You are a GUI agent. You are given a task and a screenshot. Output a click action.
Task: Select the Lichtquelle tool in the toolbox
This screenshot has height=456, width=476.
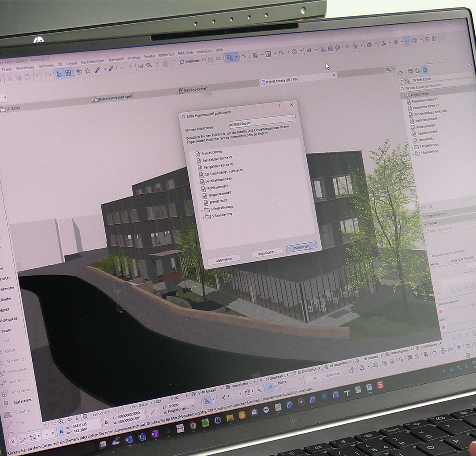[8, 320]
